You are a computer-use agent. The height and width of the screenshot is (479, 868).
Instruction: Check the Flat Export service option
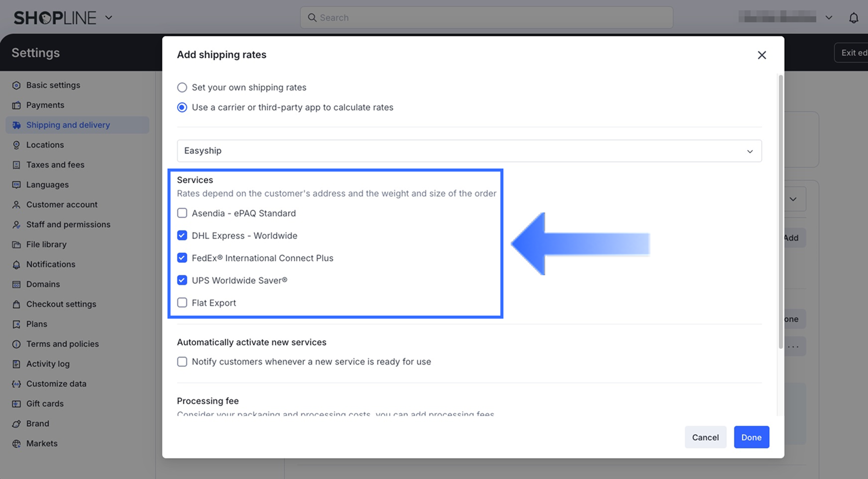[182, 303]
